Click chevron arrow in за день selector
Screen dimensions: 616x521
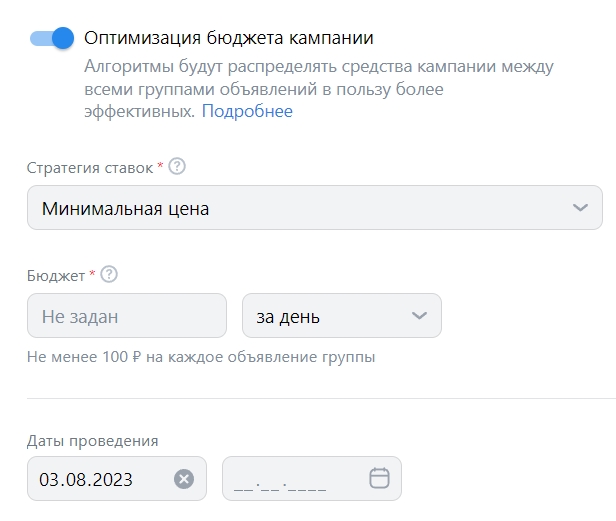click(419, 316)
